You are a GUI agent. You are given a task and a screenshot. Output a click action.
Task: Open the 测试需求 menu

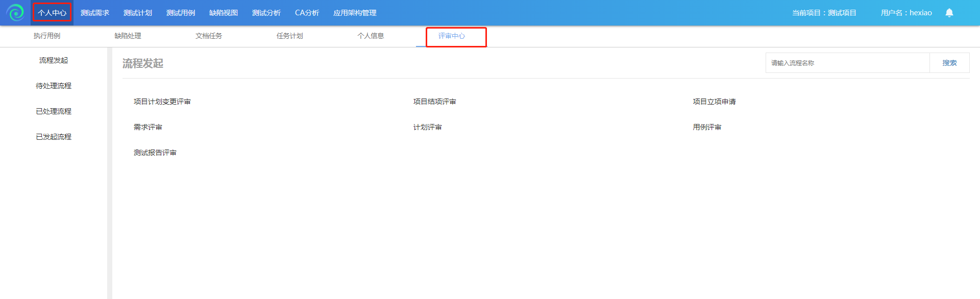click(95, 13)
